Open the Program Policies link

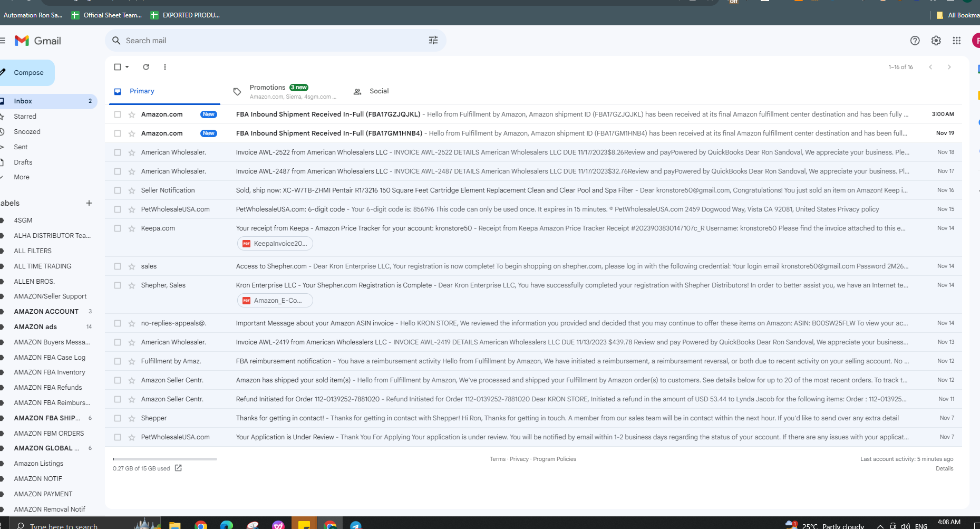pyautogui.click(x=555, y=459)
